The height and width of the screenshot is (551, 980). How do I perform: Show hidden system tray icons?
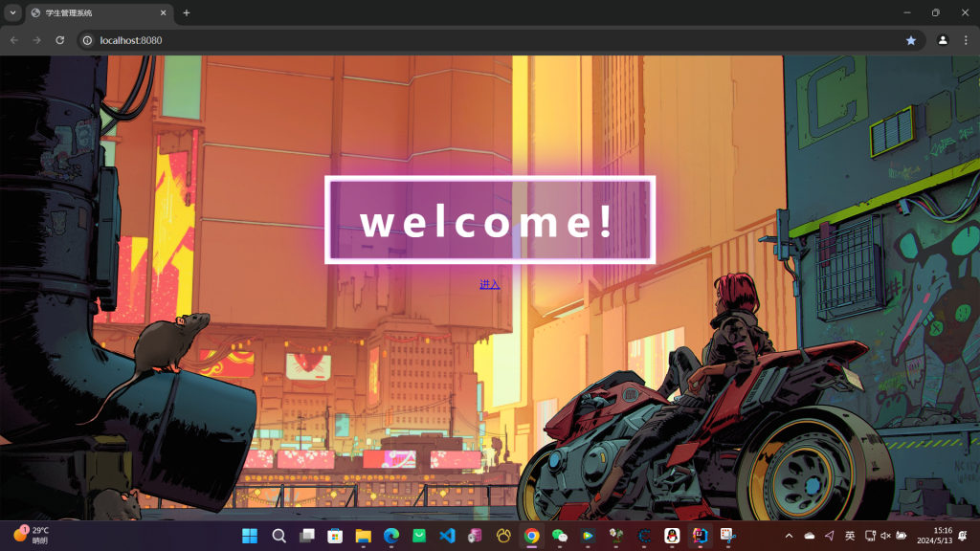789,536
